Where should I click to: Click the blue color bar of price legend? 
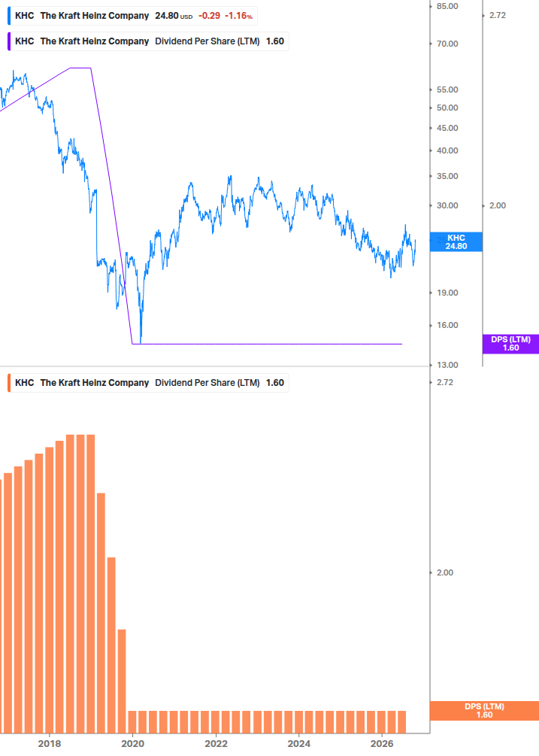pyautogui.click(x=9, y=16)
